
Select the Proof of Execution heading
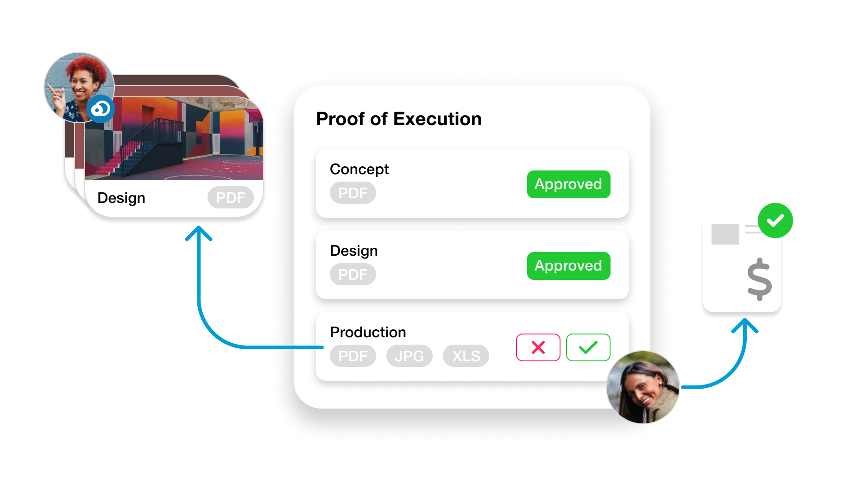tap(399, 119)
